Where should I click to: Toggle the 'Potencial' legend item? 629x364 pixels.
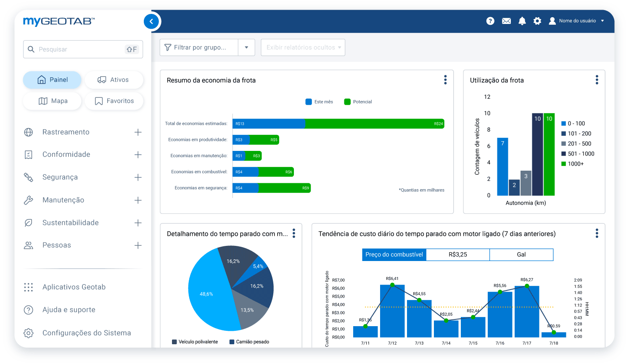(357, 101)
